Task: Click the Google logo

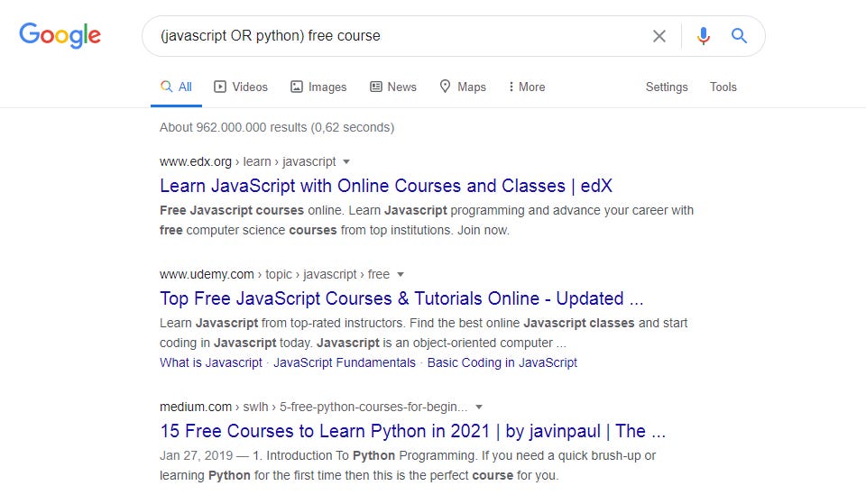Action: point(60,36)
